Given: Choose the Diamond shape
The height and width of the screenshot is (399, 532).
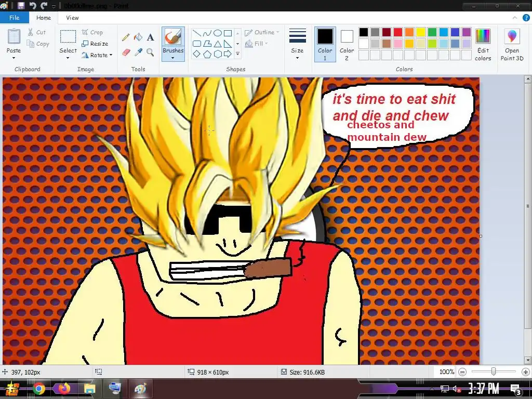Looking at the screenshot, I should [196, 54].
